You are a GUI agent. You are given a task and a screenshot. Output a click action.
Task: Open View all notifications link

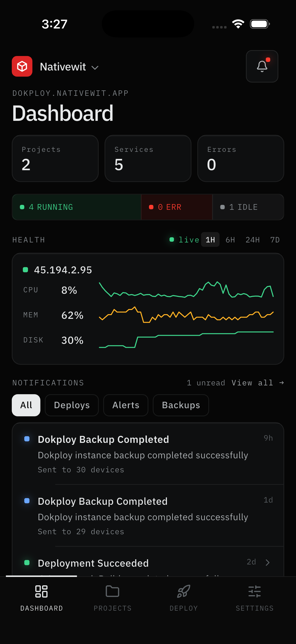[x=257, y=383]
